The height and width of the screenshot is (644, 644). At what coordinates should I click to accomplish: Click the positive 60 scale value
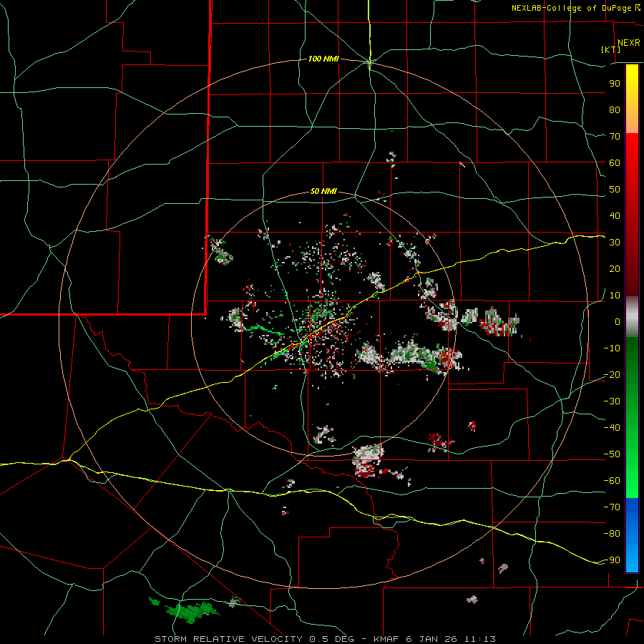coord(615,162)
